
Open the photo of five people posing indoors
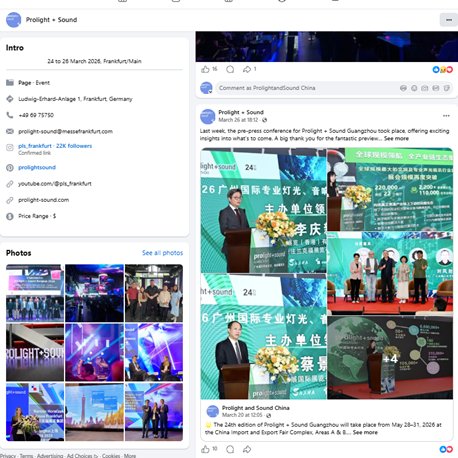coord(154,293)
